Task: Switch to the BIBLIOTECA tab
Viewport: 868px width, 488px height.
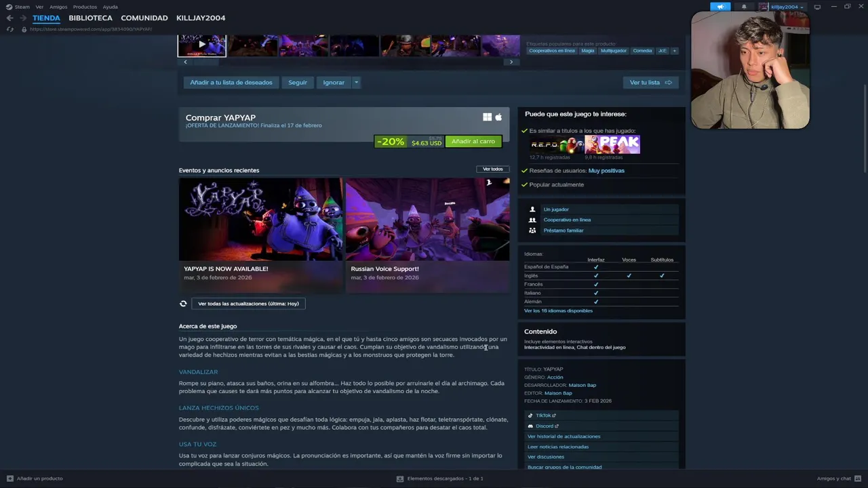Action: (x=90, y=18)
